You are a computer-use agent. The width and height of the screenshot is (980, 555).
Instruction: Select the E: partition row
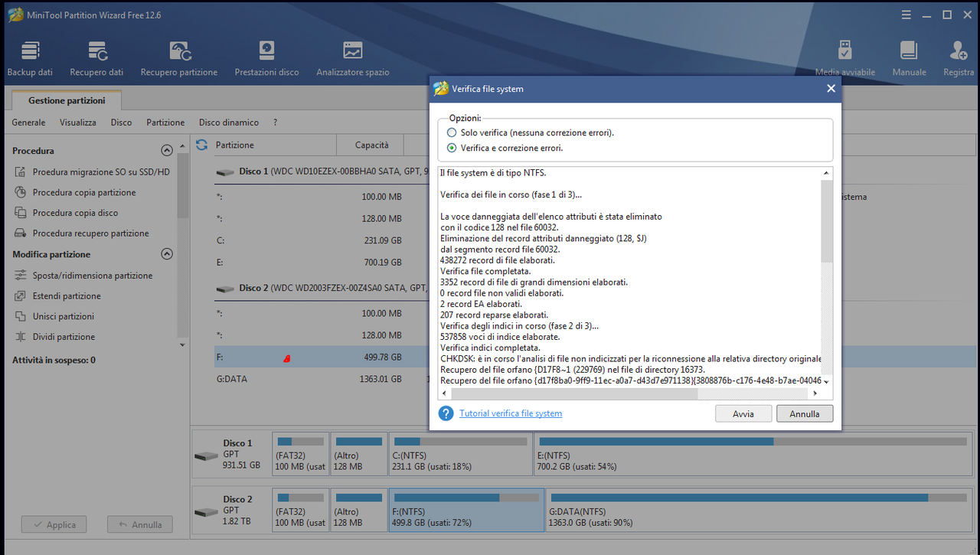coord(309,262)
